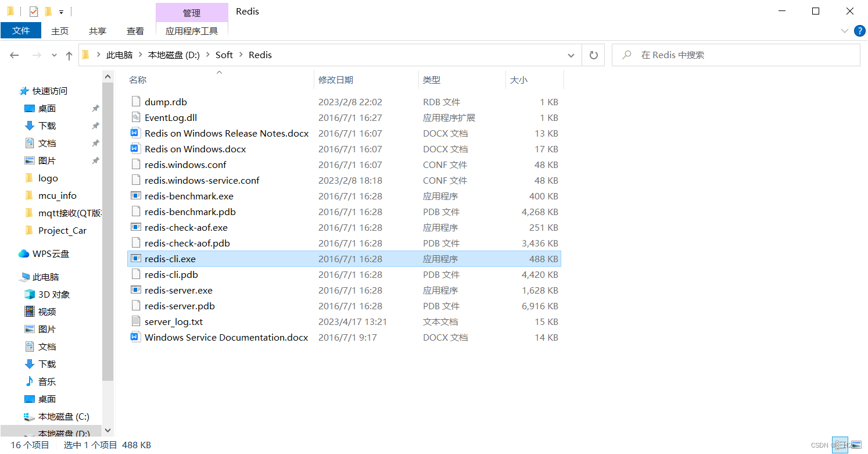Navigate to Soft in the address path
Image resolution: width=868 pixels, height=454 pixels.
pyautogui.click(x=224, y=55)
